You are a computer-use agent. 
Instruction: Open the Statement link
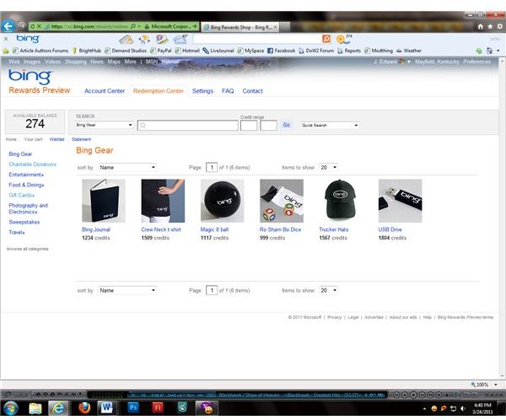coord(81,139)
